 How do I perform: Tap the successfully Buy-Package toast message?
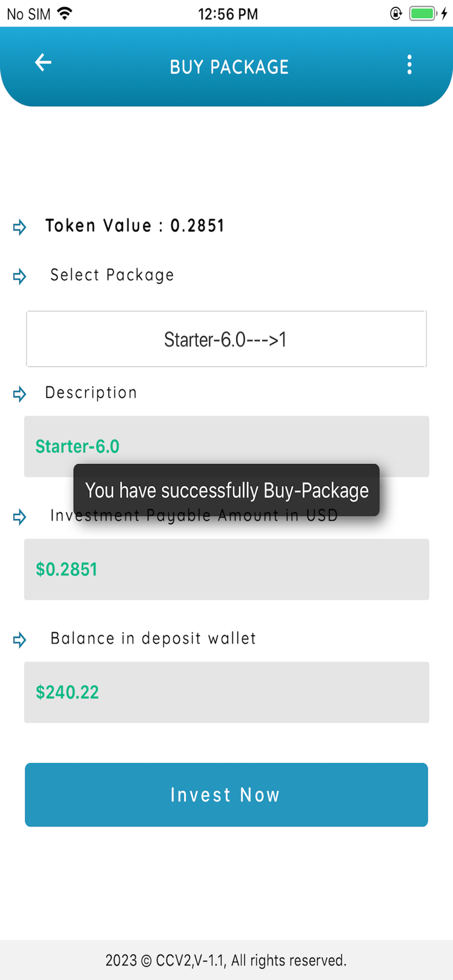point(226,490)
